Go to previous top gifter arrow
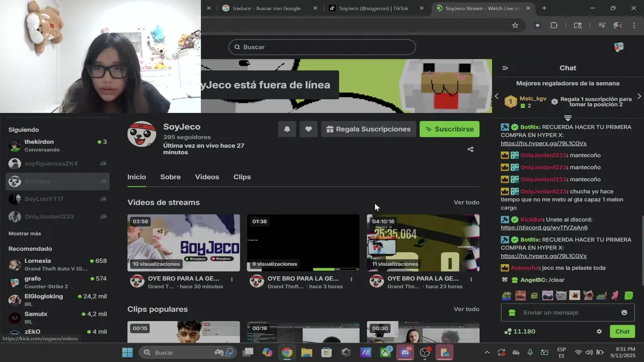The height and width of the screenshot is (362, 644). pos(497,96)
